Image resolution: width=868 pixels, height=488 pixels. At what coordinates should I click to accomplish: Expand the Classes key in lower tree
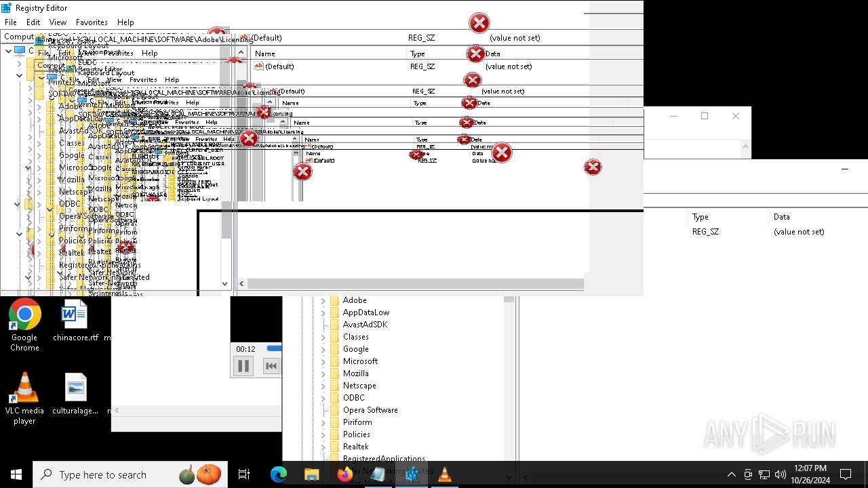(x=323, y=337)
